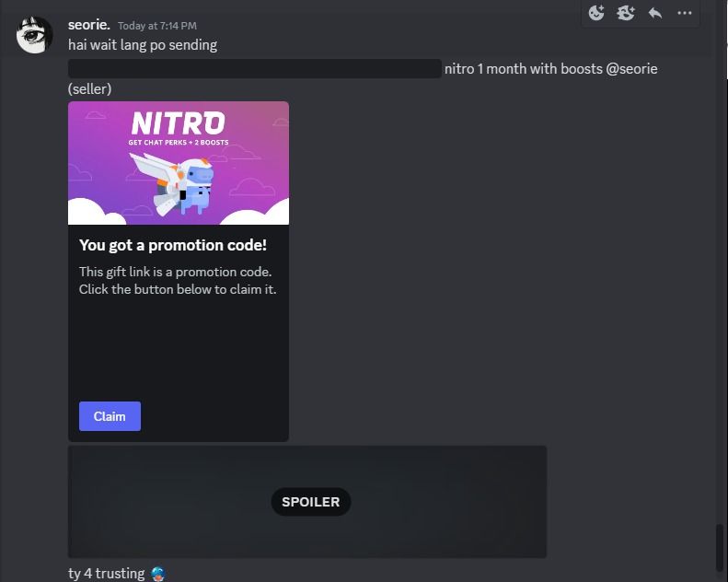The height and width of the screenshot is (582, 728).
Task: Click the "ty 4 trusting" message text
Action: (107, 574)
